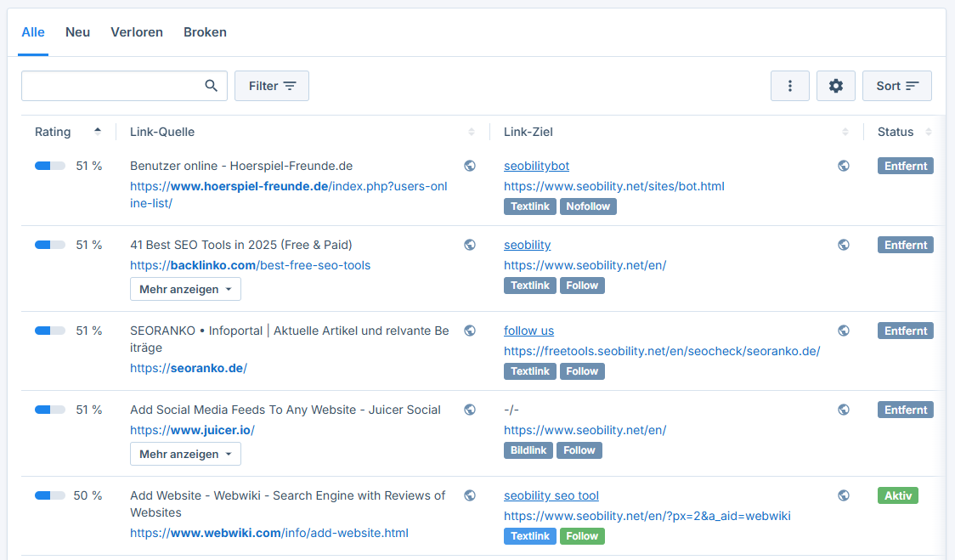
Task: Open the www.juicer.io source URL
Action: [193, 430]
